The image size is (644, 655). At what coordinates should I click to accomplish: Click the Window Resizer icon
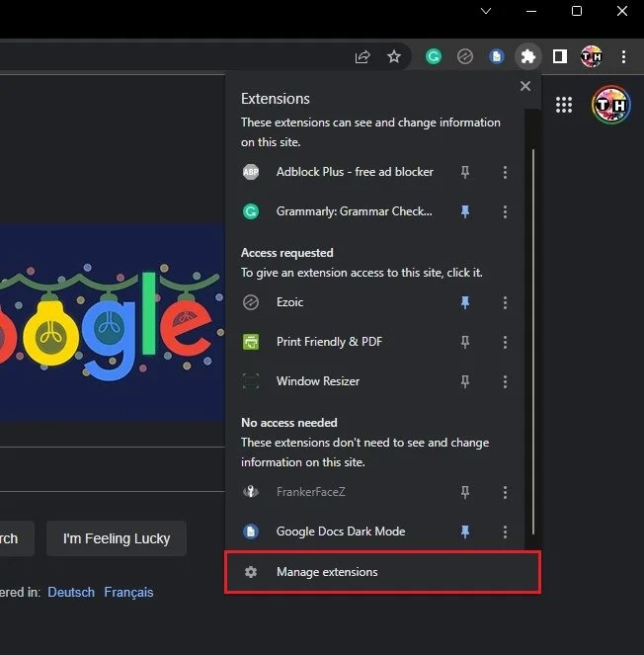click(251, 381)
